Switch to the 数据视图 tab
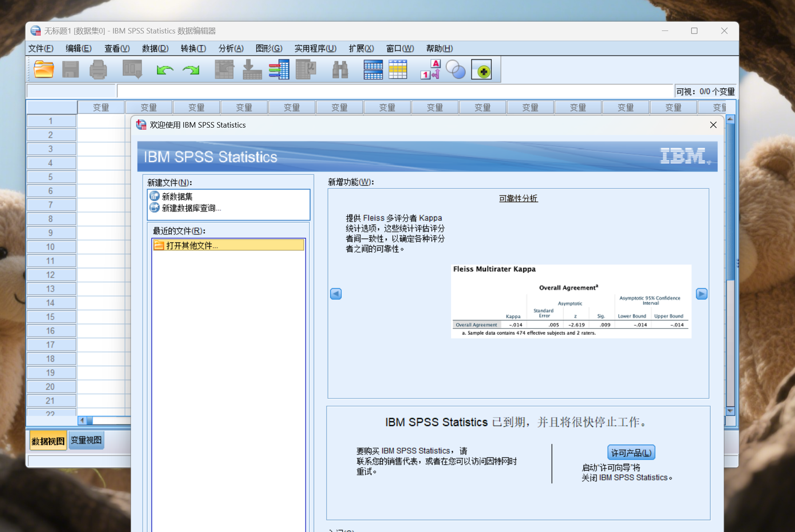 (x=48, y=441)
